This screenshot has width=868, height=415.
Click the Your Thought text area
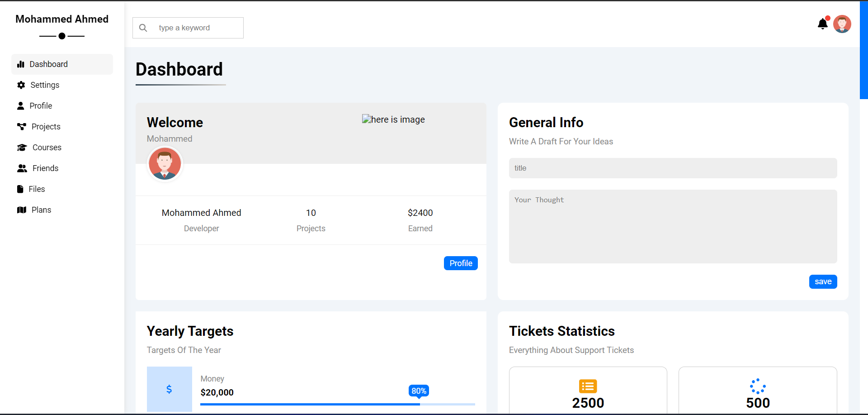(x=673, y=226)
